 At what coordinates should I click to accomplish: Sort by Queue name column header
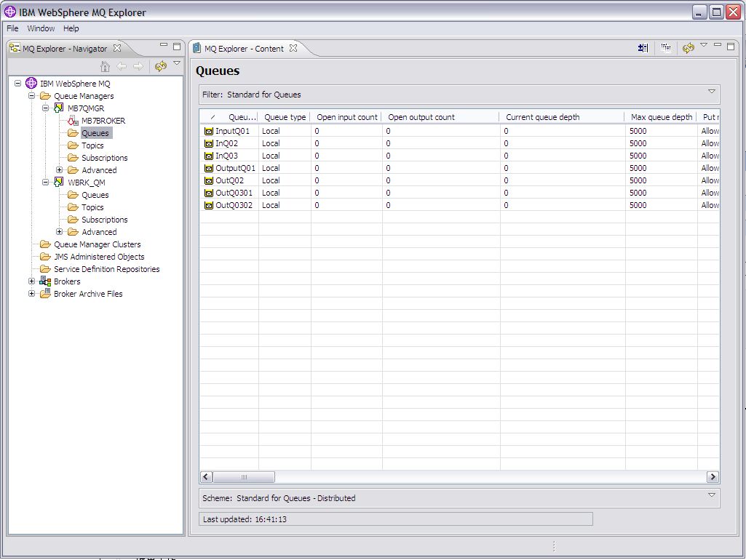tap(229, 117)
